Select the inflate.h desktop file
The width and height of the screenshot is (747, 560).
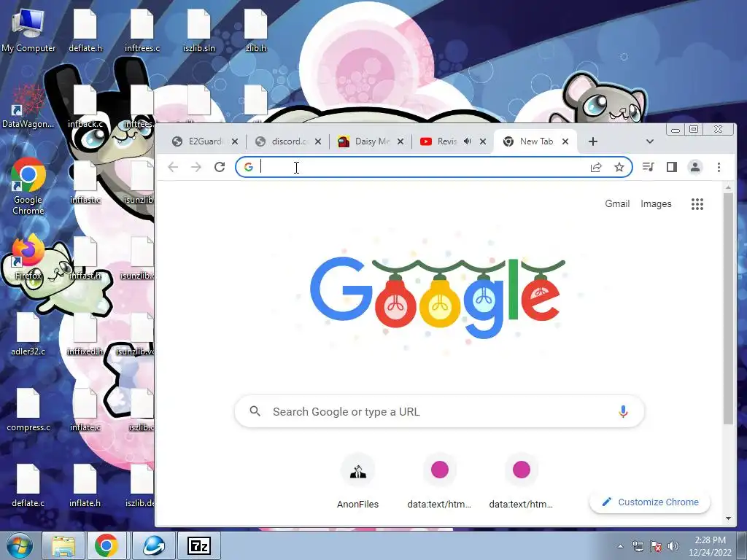(x=85, y=486)
